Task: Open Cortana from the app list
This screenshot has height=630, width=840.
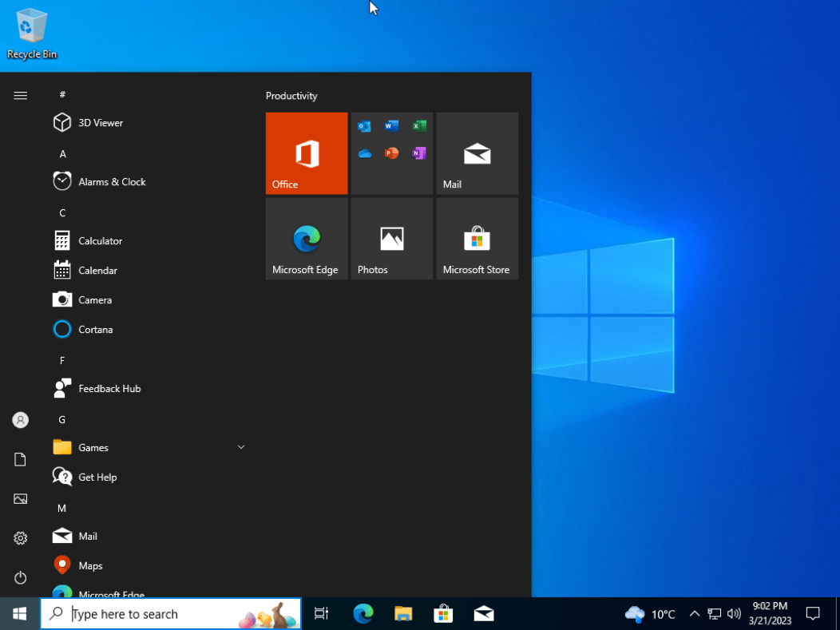Action: [148, 329]
